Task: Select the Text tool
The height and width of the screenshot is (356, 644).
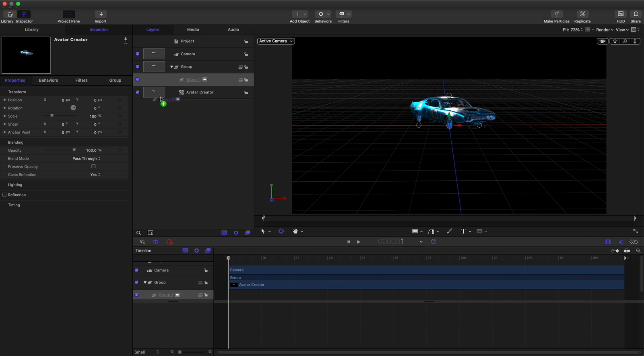Action: 463,231
